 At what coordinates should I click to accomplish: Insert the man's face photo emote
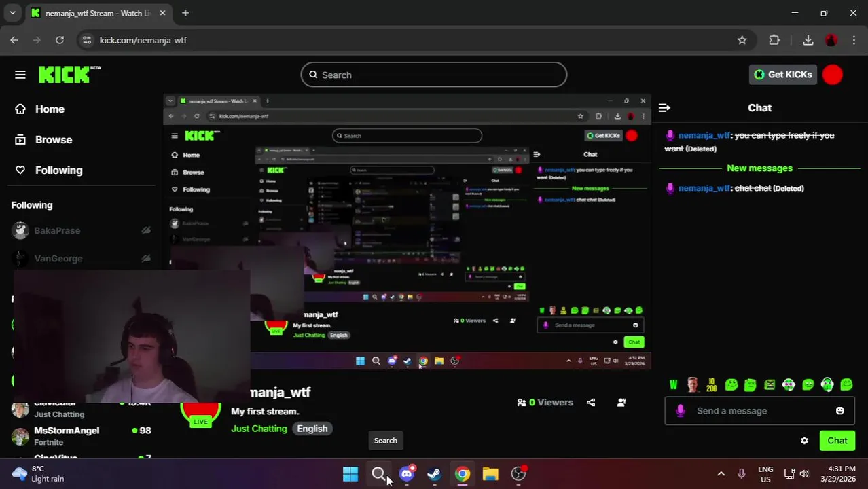tap(692, 385)
